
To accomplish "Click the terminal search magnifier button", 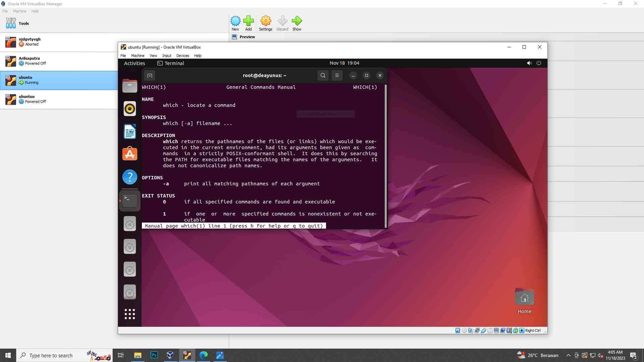I will (323, 75).
